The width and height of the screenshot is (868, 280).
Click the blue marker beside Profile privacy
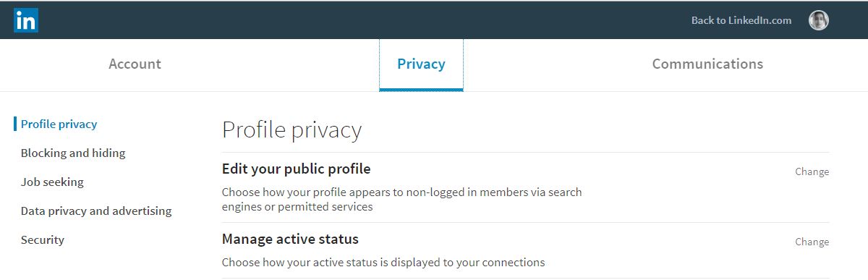tap(14, 124)
